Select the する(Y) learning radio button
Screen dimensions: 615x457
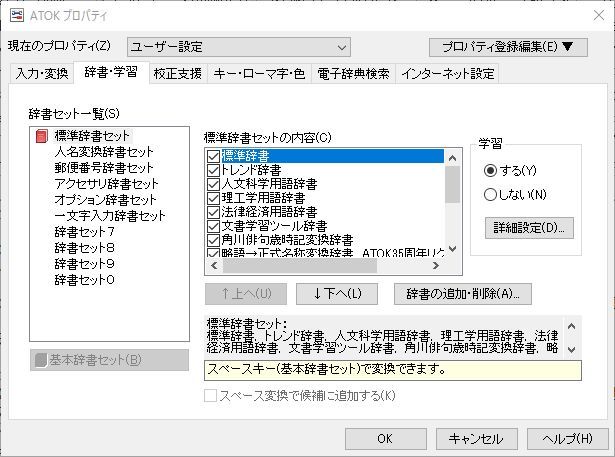(x=490, y=171)
